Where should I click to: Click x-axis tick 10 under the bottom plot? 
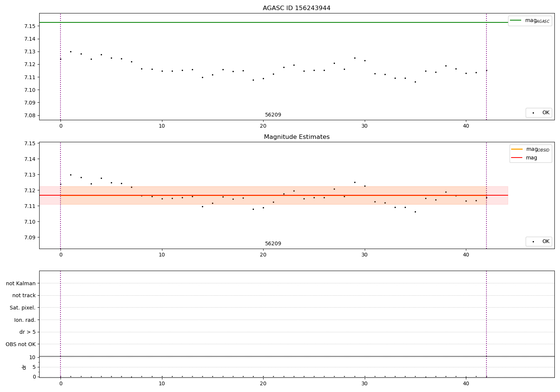[162, 384]
